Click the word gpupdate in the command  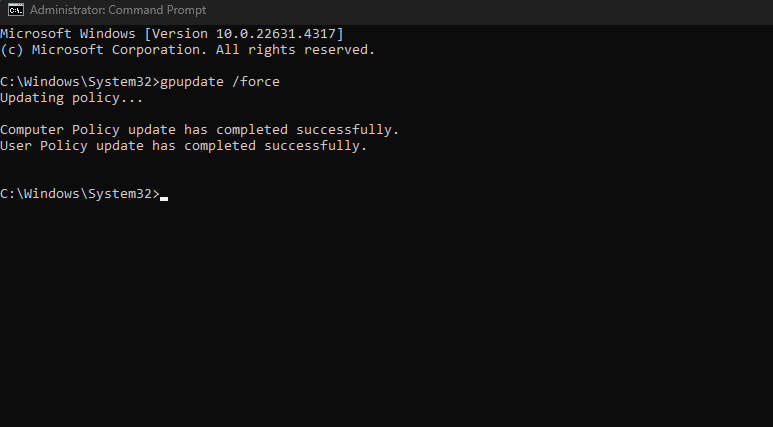192,82
